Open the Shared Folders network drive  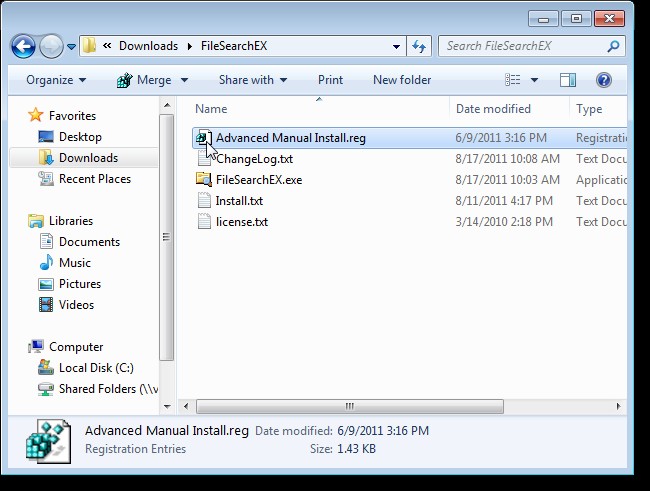(x=108, y=389)
